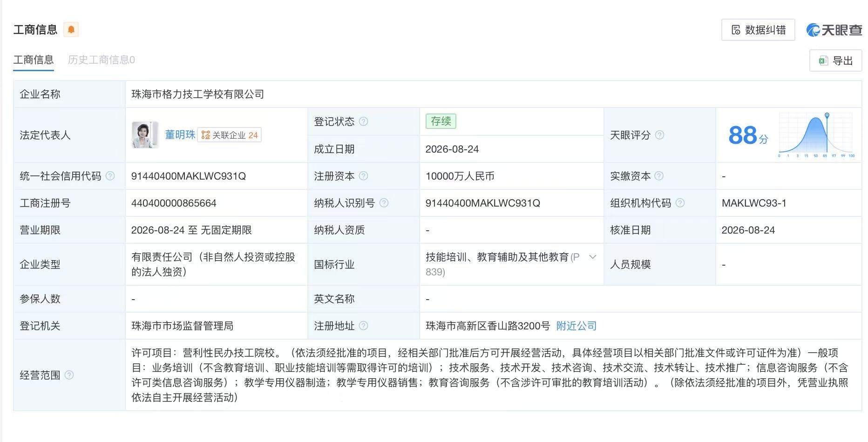Show help for 组织机构代码

680,203
